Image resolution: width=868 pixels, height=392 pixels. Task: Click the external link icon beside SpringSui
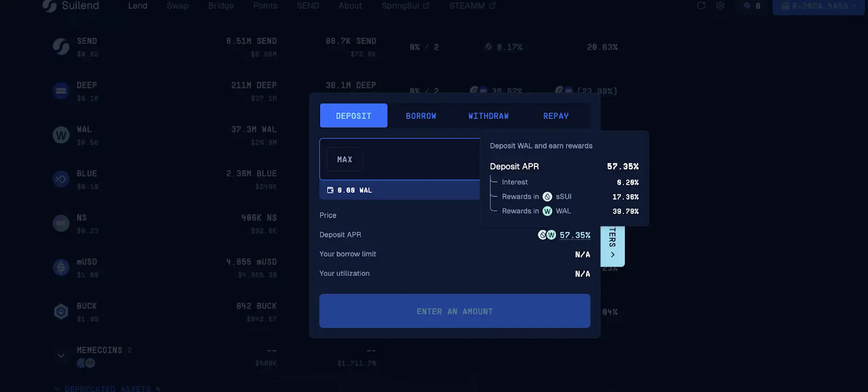[x=426, y=6]
